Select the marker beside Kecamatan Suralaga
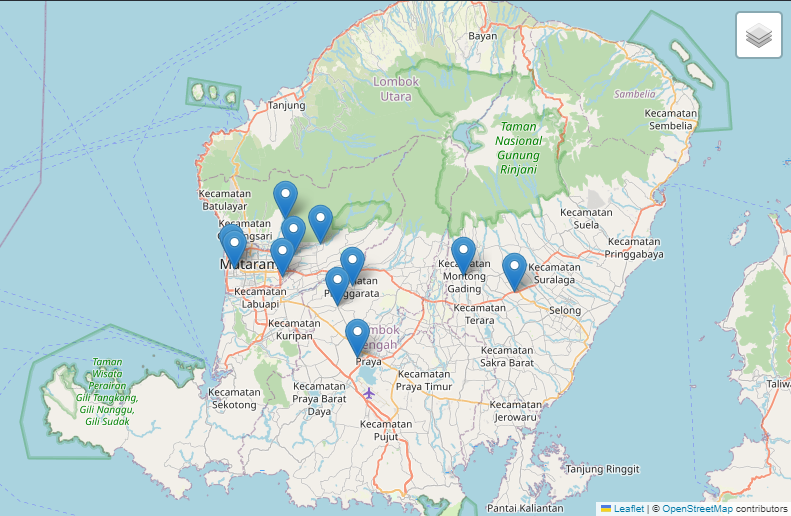791x516 pixels. (514, 272)
